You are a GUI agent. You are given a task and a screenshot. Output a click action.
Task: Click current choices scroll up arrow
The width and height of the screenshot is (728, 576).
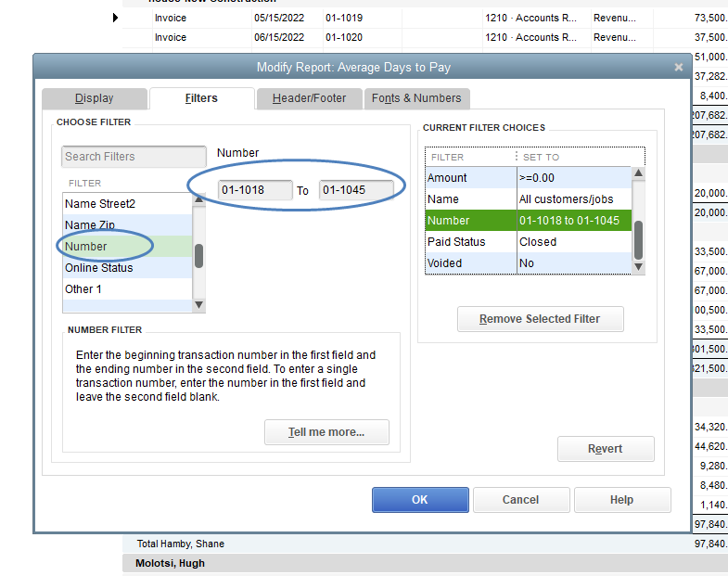pos(638,173)
